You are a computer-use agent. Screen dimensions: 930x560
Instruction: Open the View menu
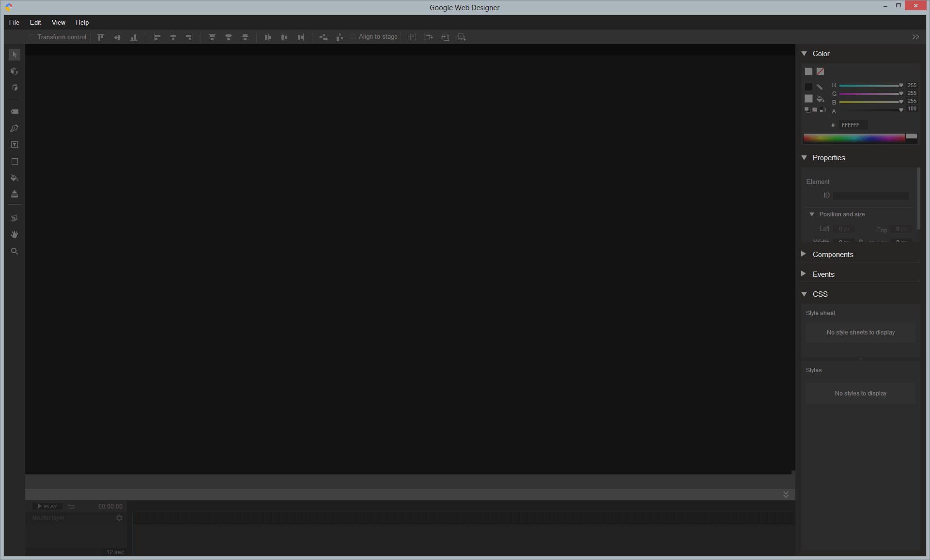pyautogui.click(x=59, y=22)
